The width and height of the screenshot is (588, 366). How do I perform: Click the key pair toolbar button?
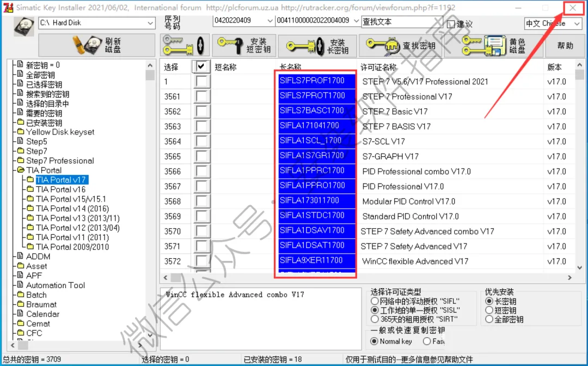coord(185,45)
